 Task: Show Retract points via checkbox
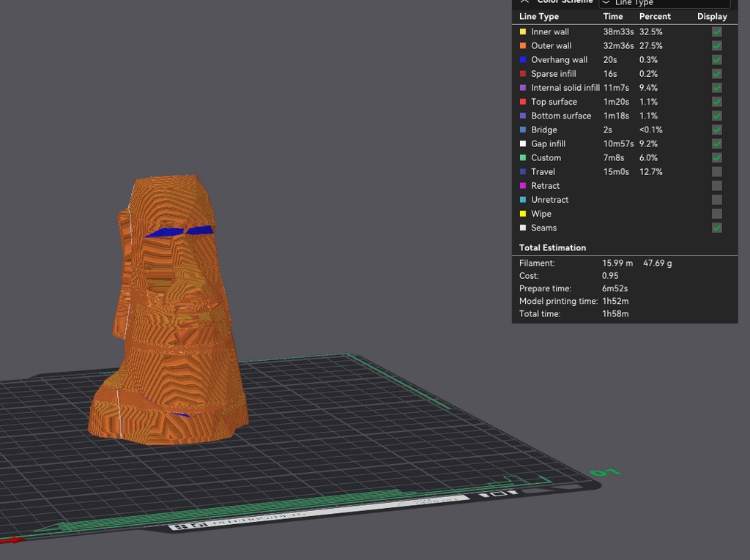click(x=716, y=185)
